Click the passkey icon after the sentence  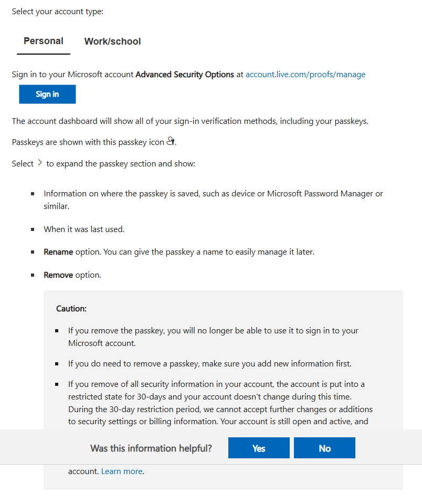171,141
